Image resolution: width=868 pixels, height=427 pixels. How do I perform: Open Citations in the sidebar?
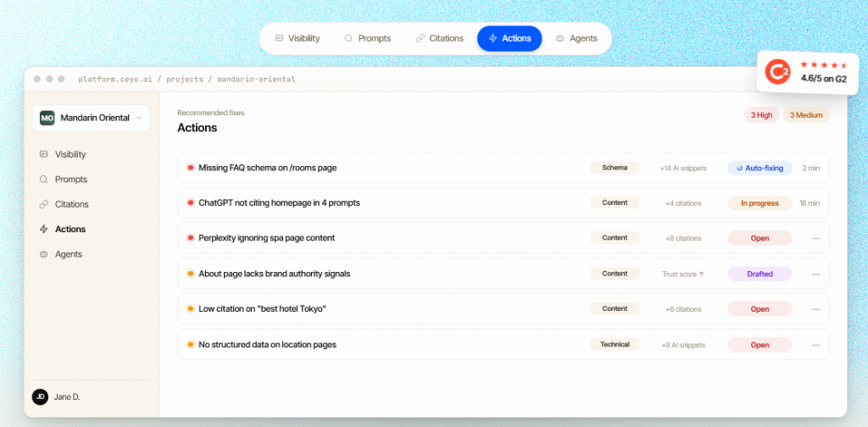[92, 204]
